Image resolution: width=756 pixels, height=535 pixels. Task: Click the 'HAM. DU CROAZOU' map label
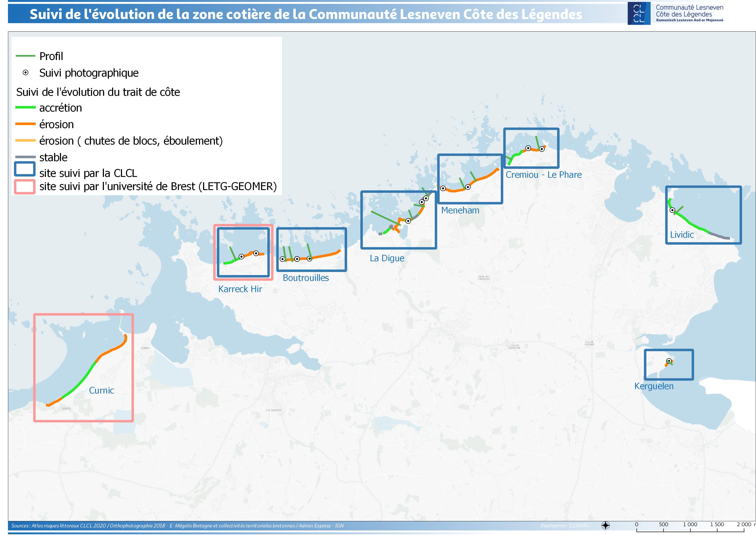click(484, 278)
